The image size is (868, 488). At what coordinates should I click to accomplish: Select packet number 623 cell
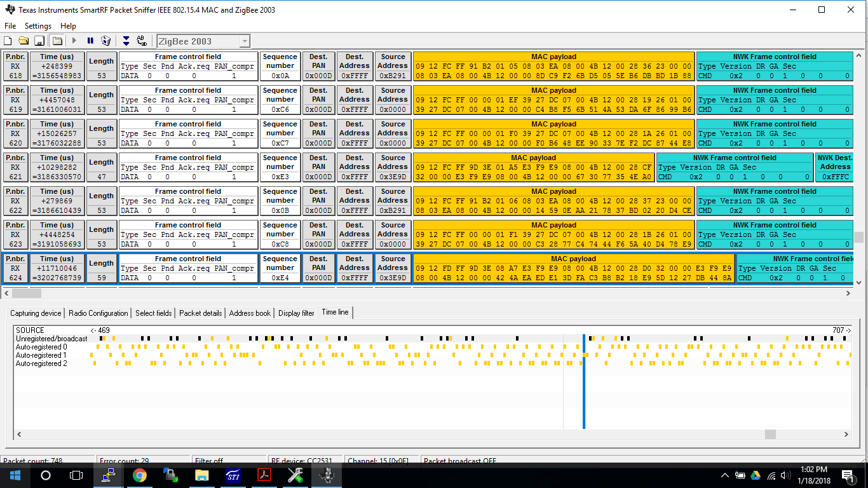[16, 234]
